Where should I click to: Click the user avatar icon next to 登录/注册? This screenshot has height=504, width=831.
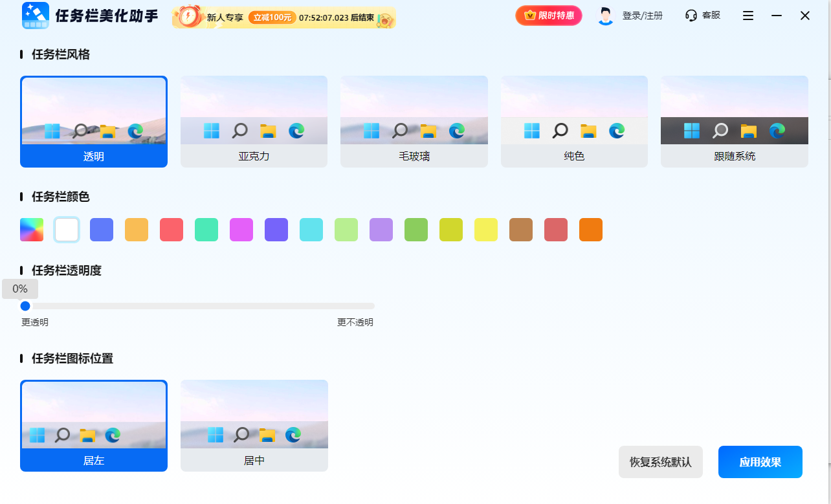click(x=604, y=15)
